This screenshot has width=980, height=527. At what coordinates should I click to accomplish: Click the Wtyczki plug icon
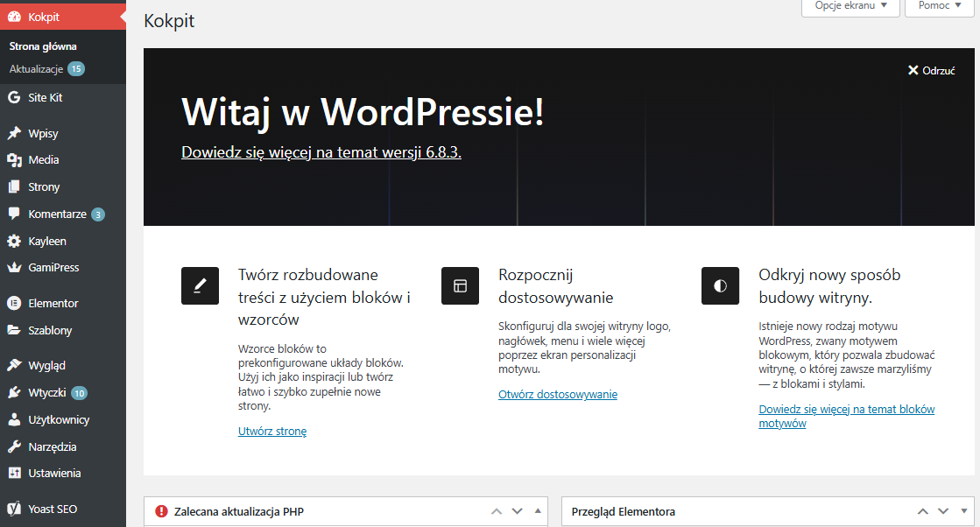pos(14,393)
